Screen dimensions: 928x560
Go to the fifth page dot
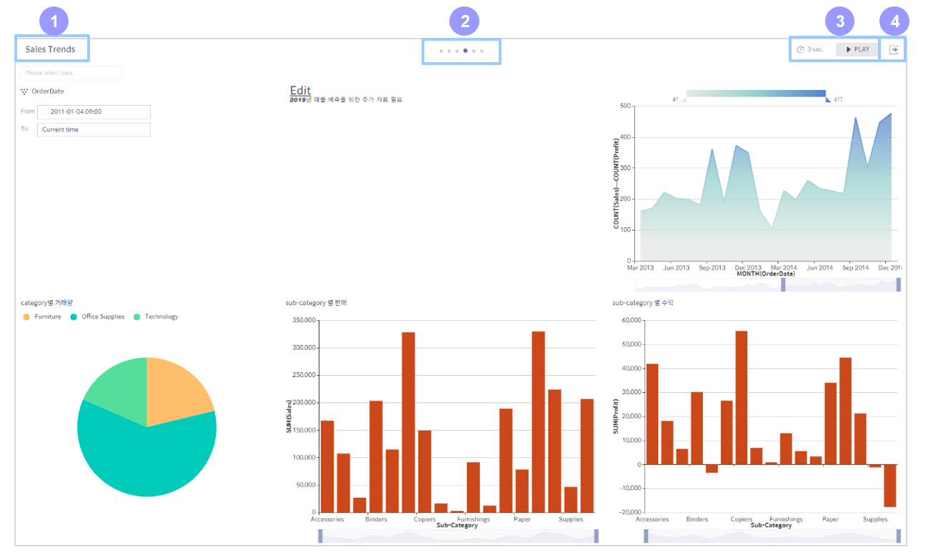pos(474,51)
